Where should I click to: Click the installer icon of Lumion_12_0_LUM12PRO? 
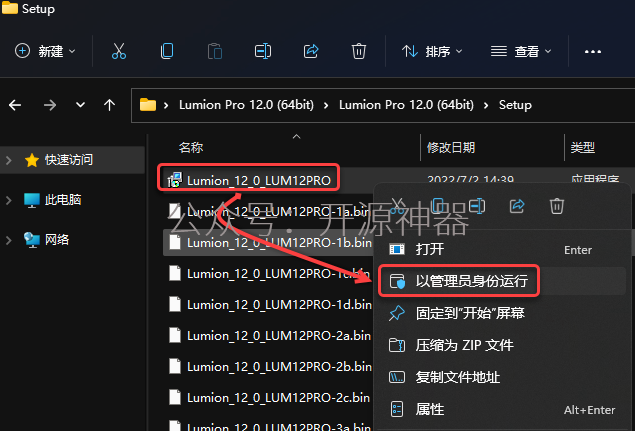tap(175, 180)
